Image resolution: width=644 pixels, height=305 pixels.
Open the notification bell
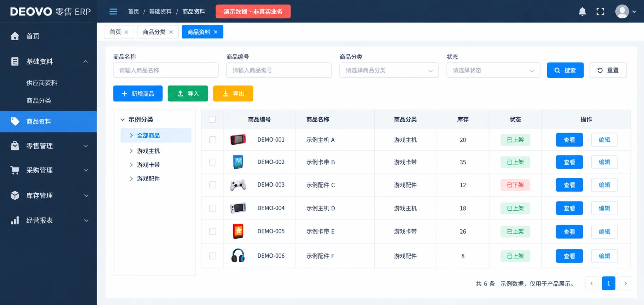tap(582, 12)
